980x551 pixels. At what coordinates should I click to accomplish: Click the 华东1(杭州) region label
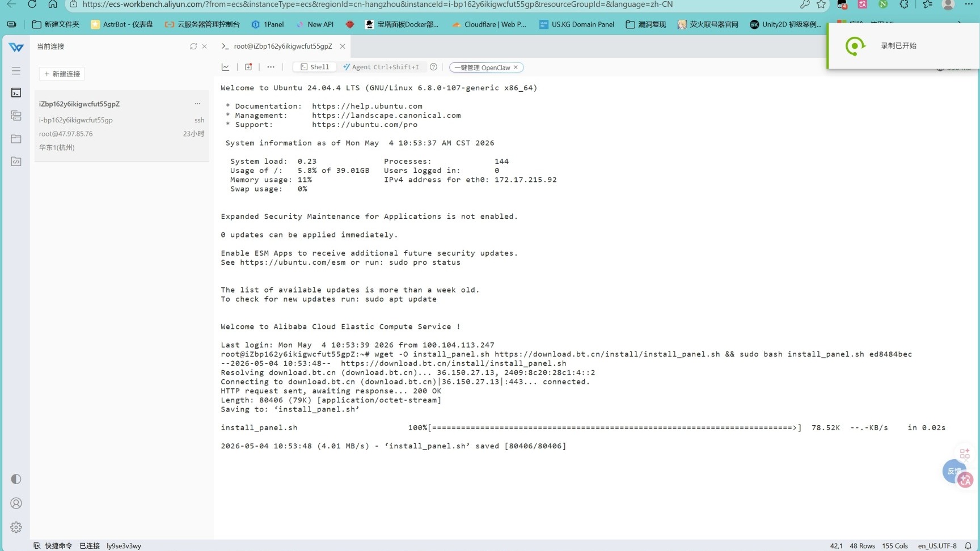click(x=57, y=147)
